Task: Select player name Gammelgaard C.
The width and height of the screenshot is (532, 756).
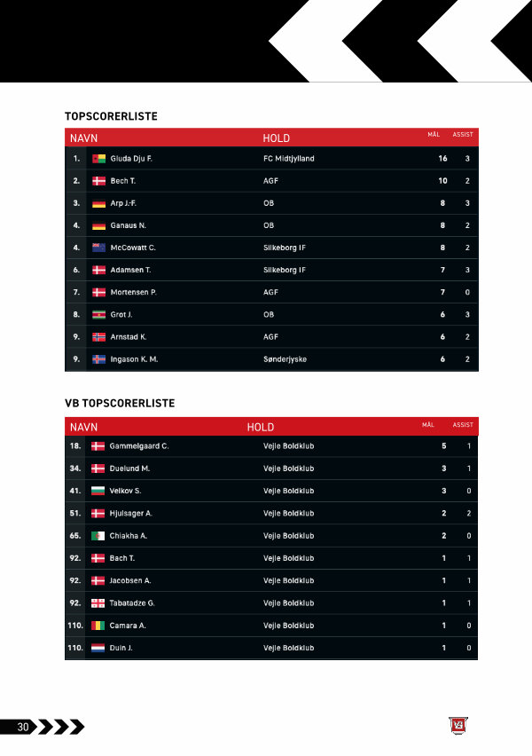Action: 139,445
